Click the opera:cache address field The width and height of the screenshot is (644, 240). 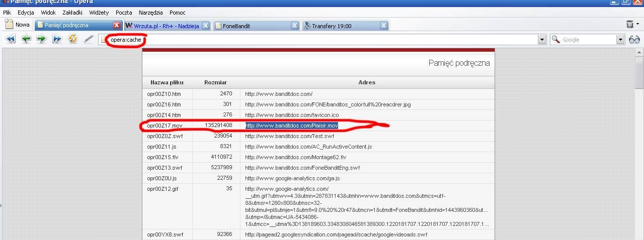pyautogui.click(x=322, y=40)
